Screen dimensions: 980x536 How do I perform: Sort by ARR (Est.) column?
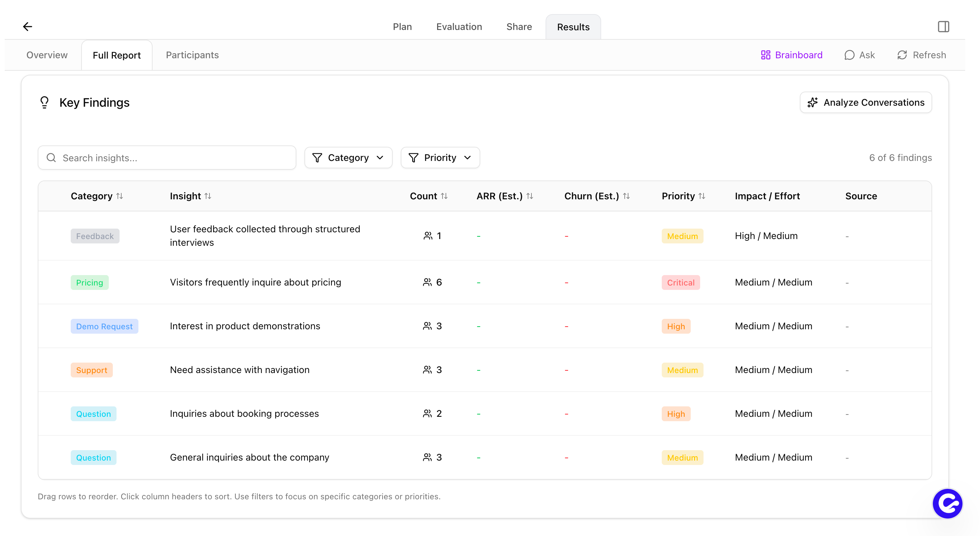point(505,196)
